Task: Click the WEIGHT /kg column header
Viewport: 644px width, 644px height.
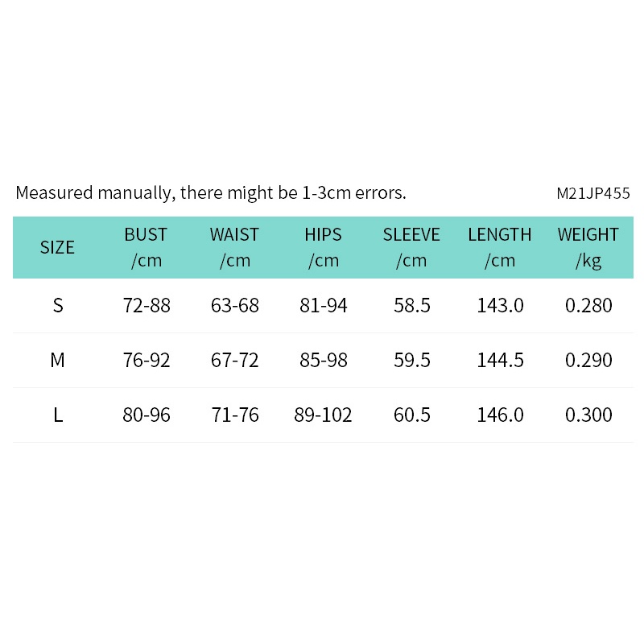Action: click(x=588, y=247)
